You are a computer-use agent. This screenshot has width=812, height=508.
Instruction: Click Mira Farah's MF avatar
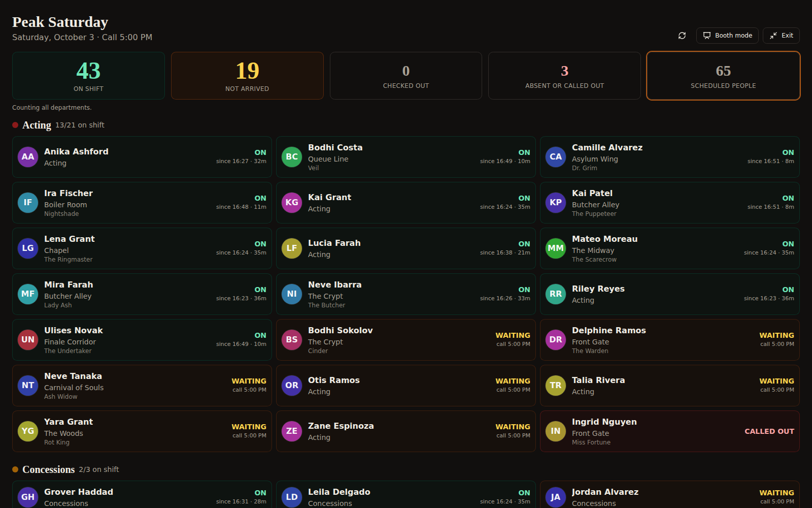click(28, 294)
